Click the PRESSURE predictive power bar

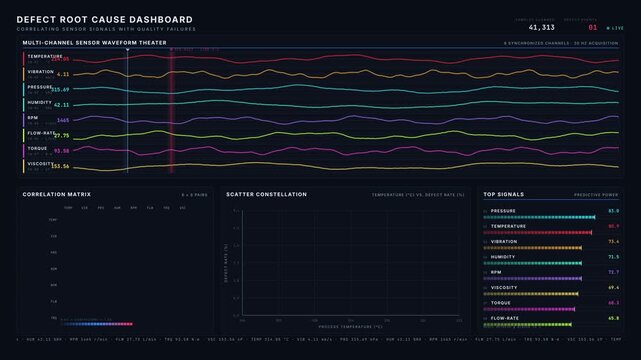(x=539, y=217)
